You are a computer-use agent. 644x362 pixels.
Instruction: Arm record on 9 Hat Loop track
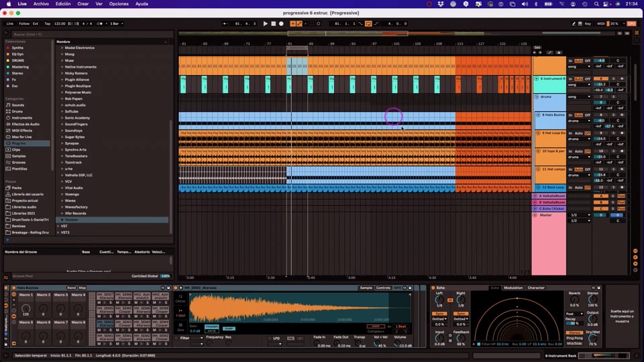tap(622, 133)
